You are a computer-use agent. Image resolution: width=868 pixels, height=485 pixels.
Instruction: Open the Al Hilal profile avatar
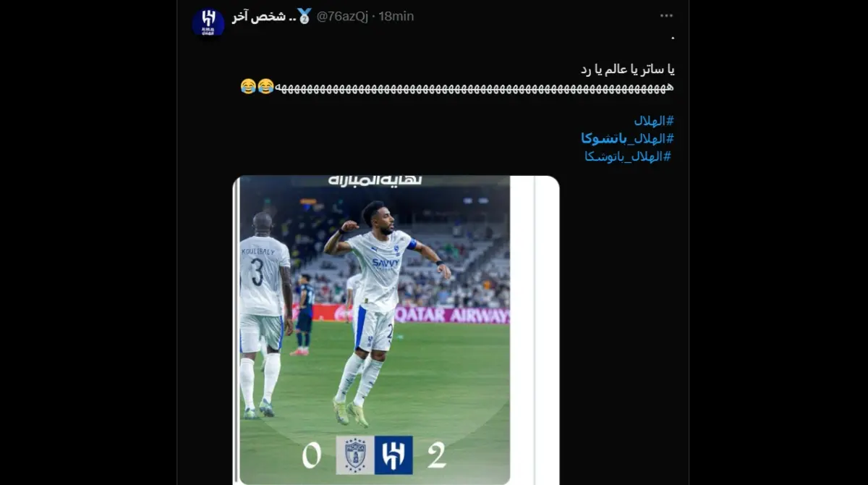point(208,22)
